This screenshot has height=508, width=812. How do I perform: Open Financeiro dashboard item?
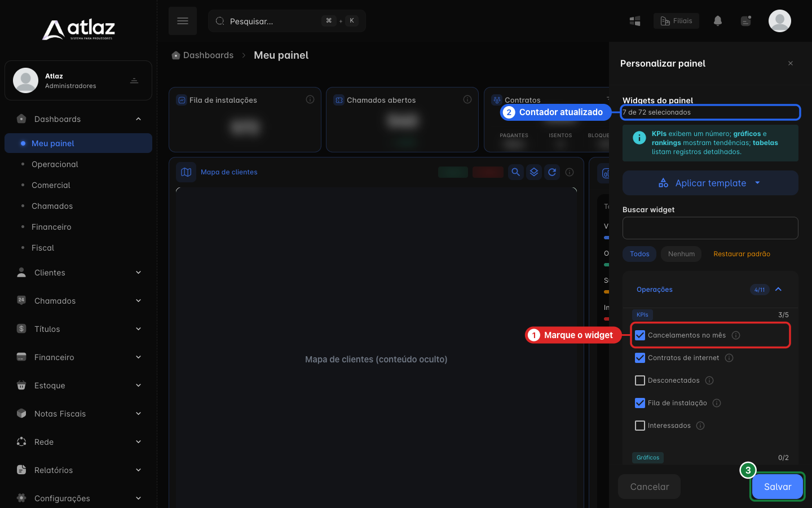tap(51, 227)
